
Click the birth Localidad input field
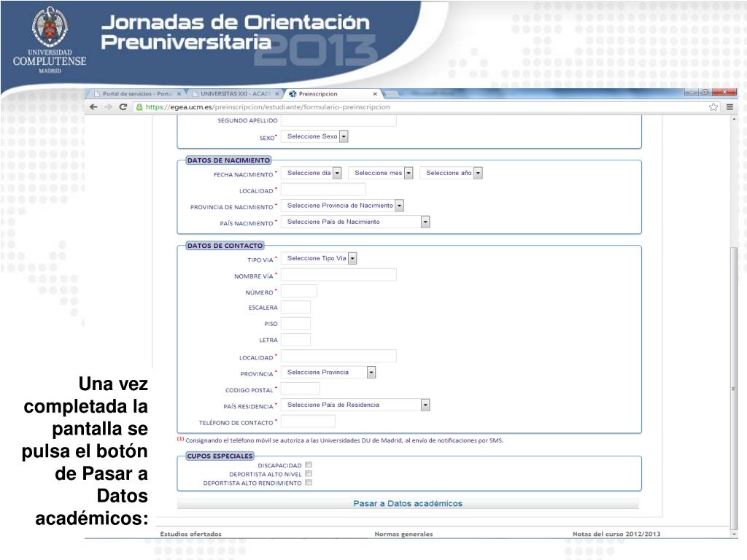[323, 190]
